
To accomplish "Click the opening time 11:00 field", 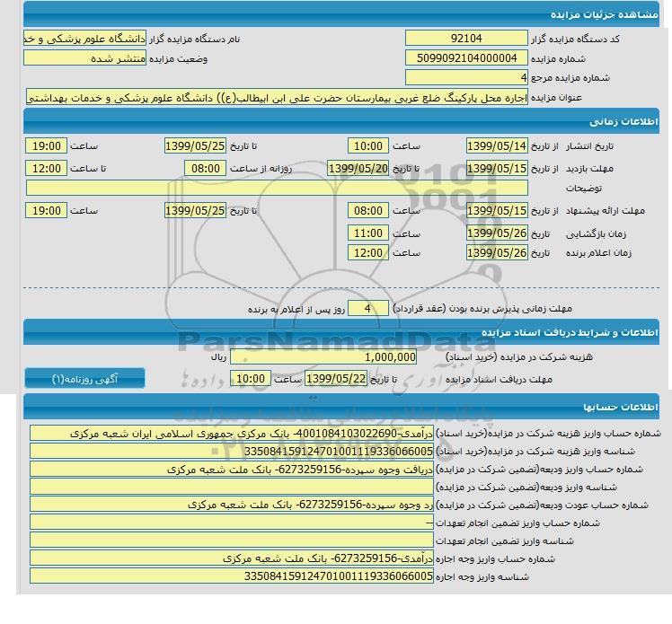I will pyautogui.click(x=368, y=233).
